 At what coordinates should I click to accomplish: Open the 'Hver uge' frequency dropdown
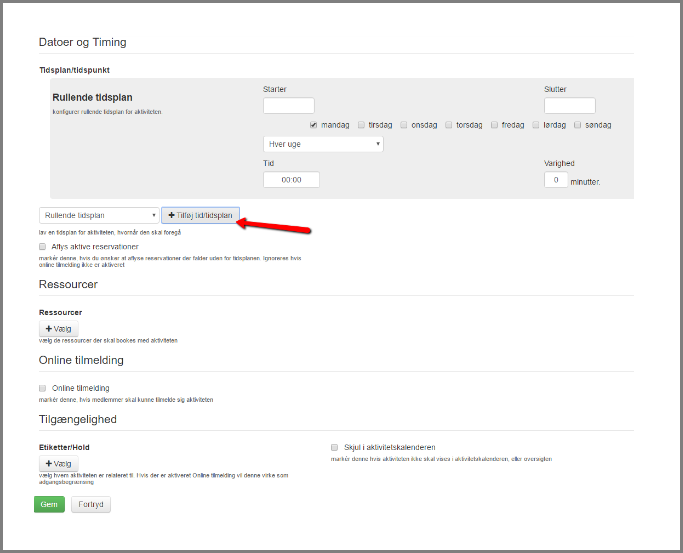pyautogui.click(x=323, y=144)
